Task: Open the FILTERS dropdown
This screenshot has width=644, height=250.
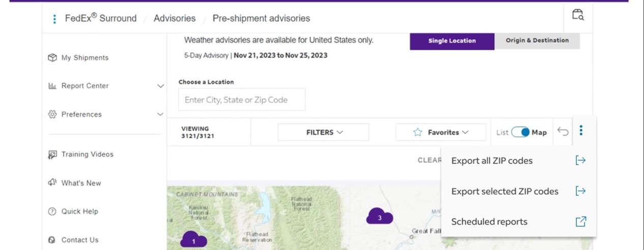Action: point(324,132)
